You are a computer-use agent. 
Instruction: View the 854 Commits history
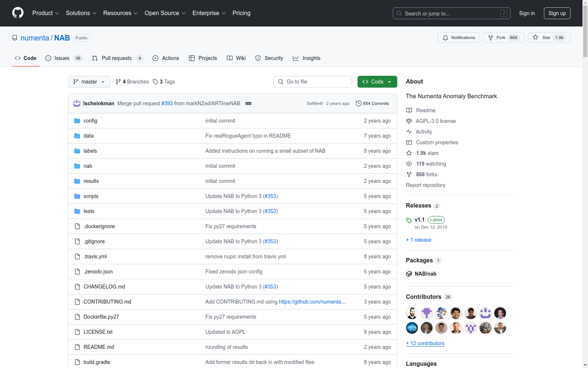(372, 103)
